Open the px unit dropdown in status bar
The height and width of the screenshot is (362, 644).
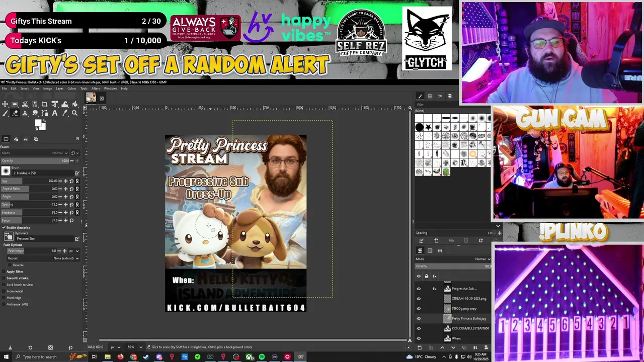116,347
